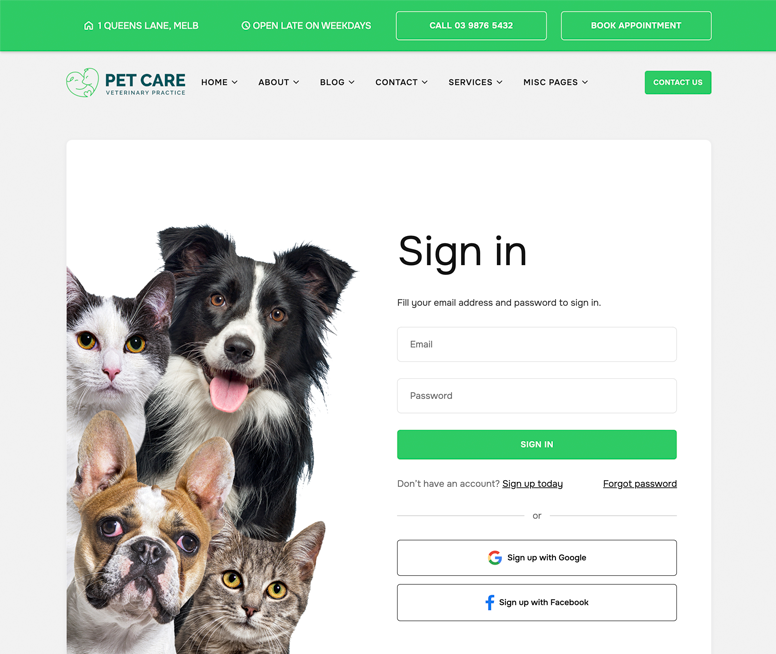
Task: Follow the Sign up today link
Action: (533, 484)
